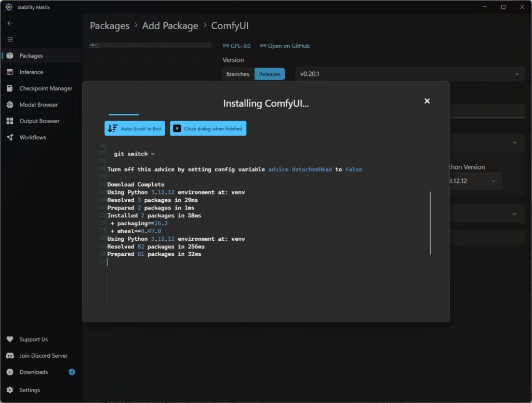
Task: Open the Downloads panel
Action: click(x=41, y=372)
